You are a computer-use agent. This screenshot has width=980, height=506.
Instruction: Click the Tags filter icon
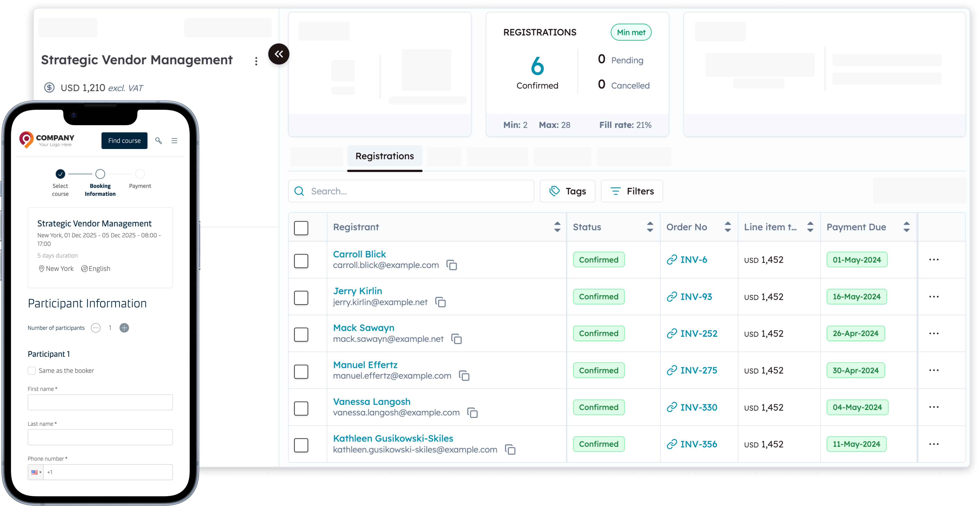tap(555, 191)
